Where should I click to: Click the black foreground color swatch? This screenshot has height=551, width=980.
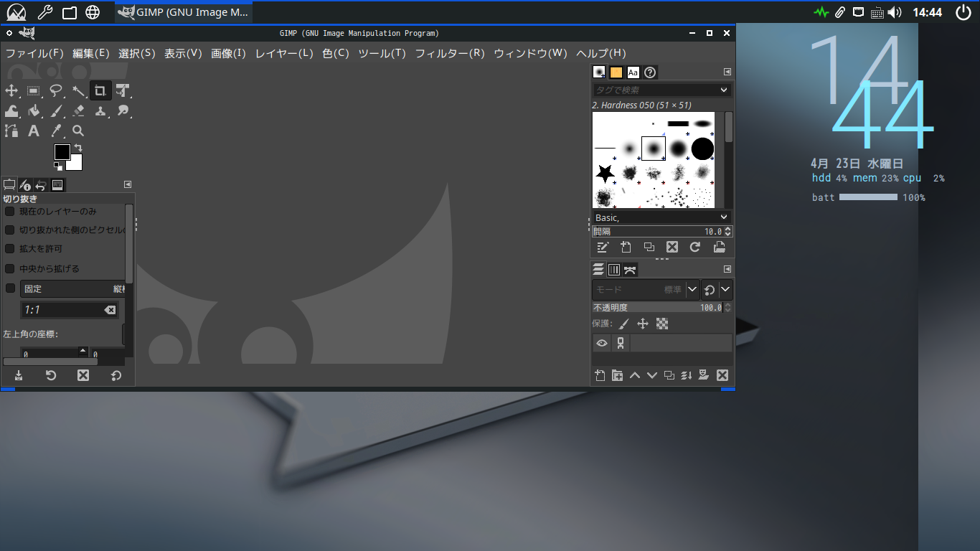pos(62,152)
